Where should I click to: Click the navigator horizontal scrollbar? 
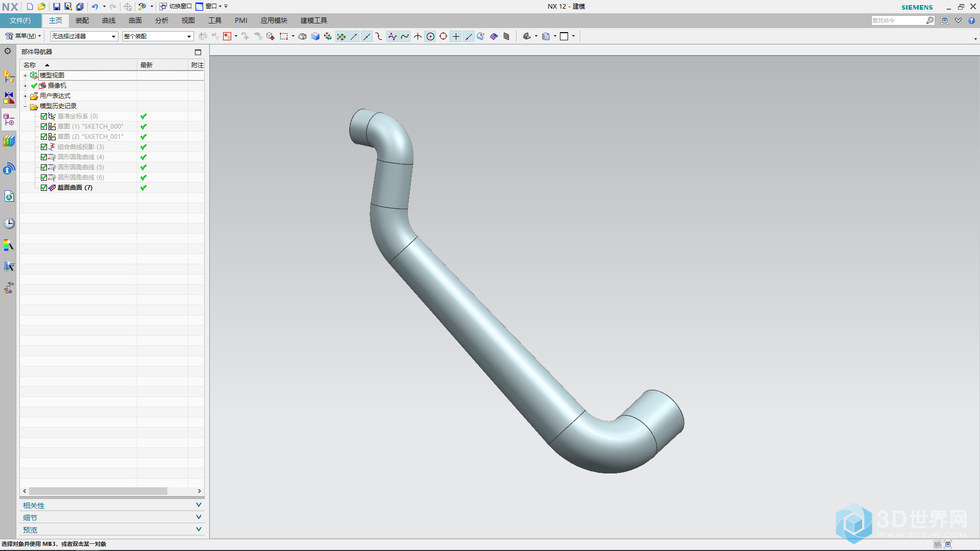pyautogui.click(x=98, y=491)
